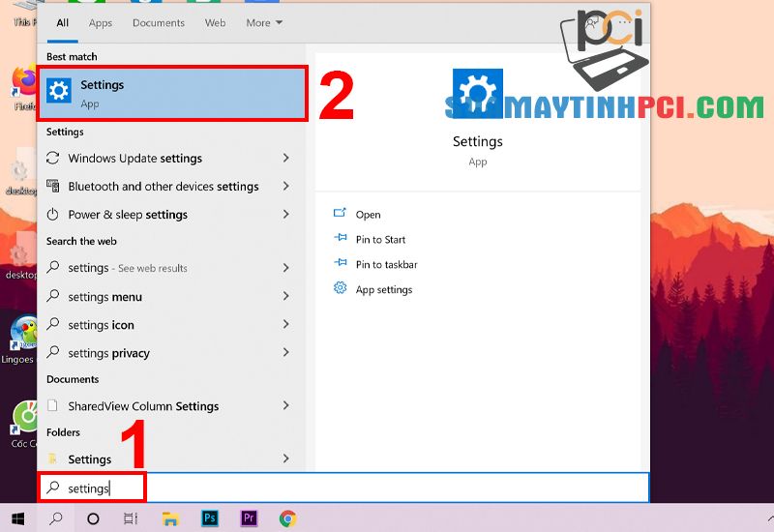Screen dimensions: 774x532
Task: Open Task View in the taskbar
Action: pyautogui.click(x=131, y=518)
